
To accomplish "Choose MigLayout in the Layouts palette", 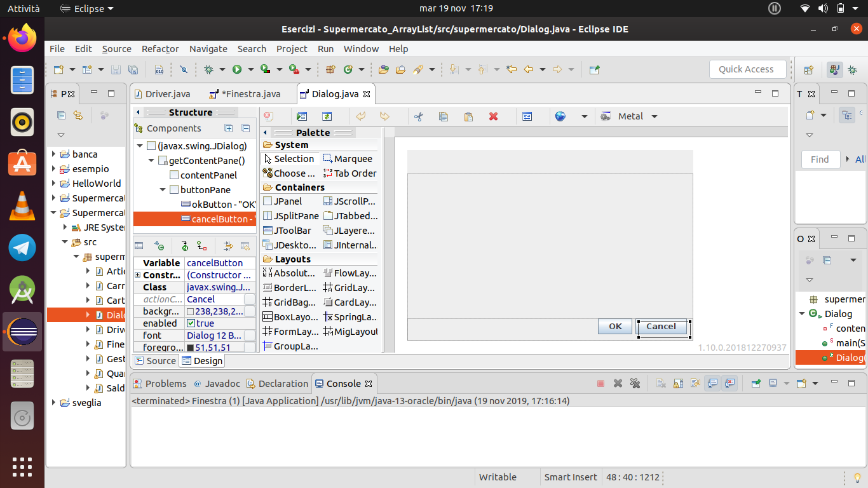I will click(350, 332).
